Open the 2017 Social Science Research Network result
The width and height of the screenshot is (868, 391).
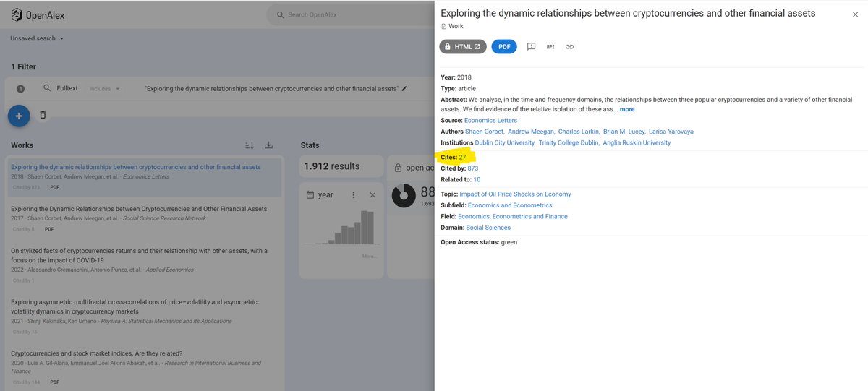click(x=143, y=218)
